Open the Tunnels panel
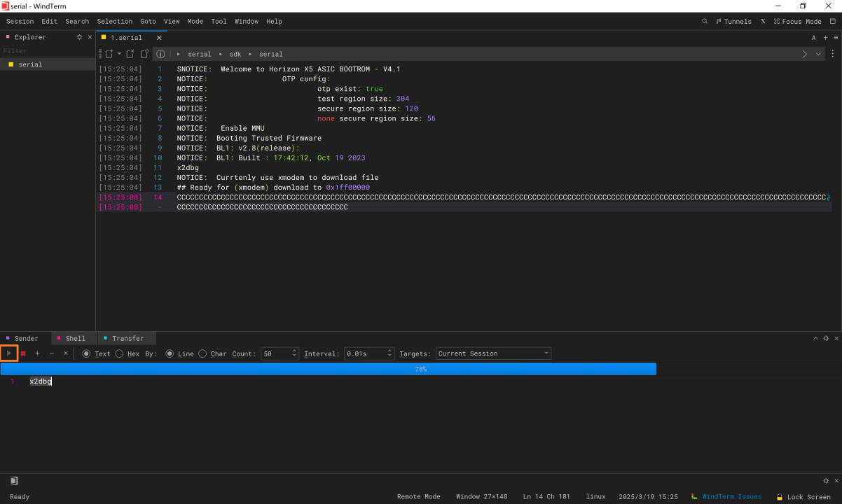The width and height of the screenshot is (842, 504). (733, 22)
